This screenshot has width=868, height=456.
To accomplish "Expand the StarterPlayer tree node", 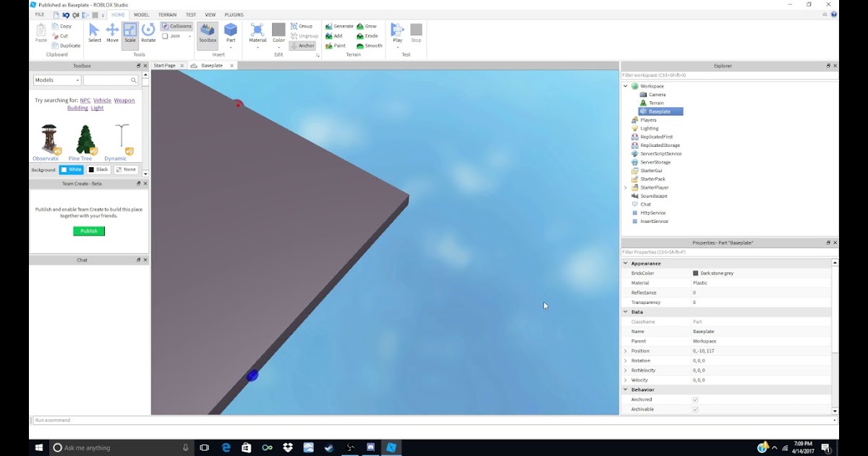I will tap(626, 187).
